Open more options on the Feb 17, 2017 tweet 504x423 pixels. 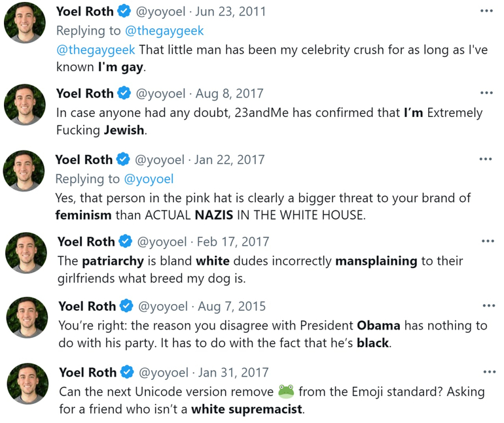click(488, 241)
